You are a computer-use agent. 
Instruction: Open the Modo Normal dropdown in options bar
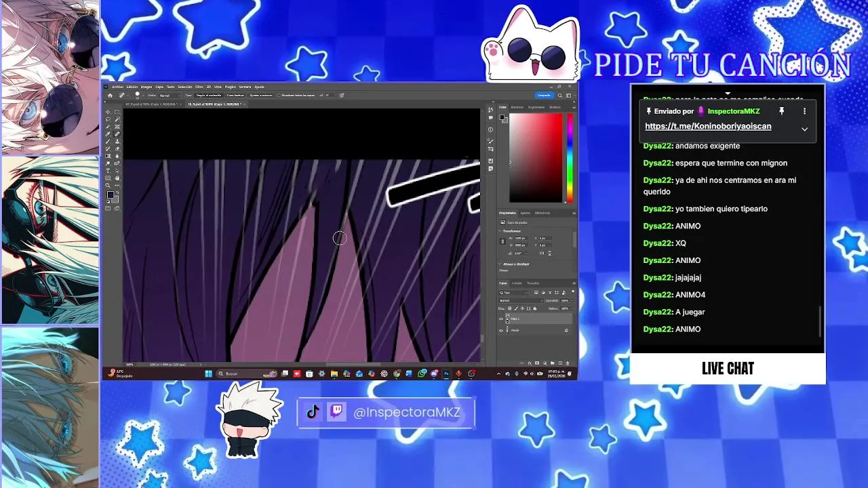170,96
